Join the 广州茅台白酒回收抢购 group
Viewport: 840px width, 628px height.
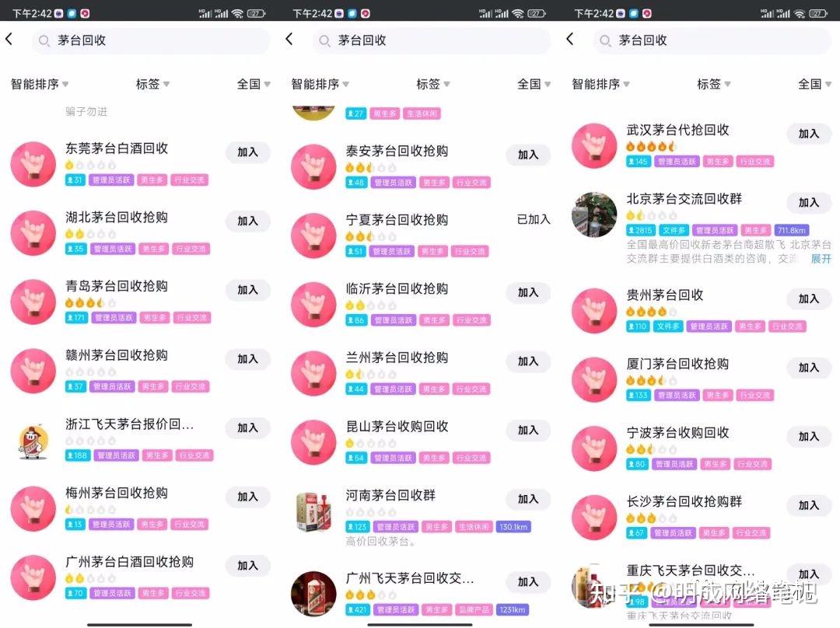coord(247,565)
